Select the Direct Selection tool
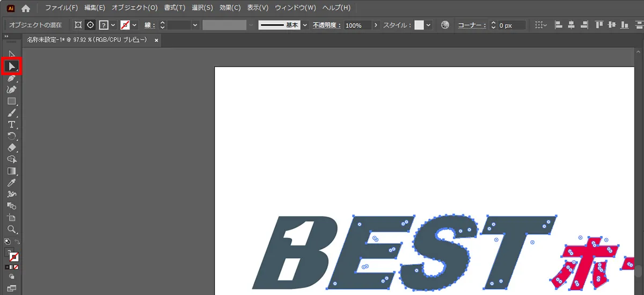The height and width of the screenshot is (295, 644). pyautogui.click(x=12, y=67)
